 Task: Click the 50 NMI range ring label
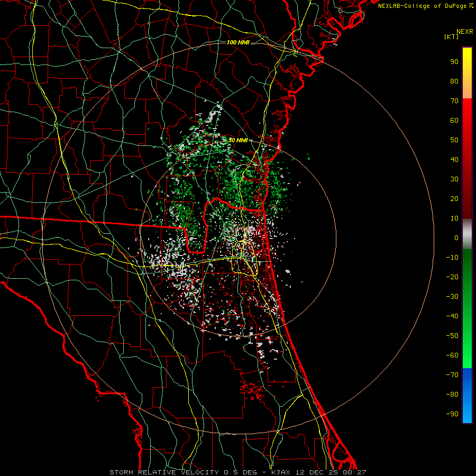(x=237, y=140)
